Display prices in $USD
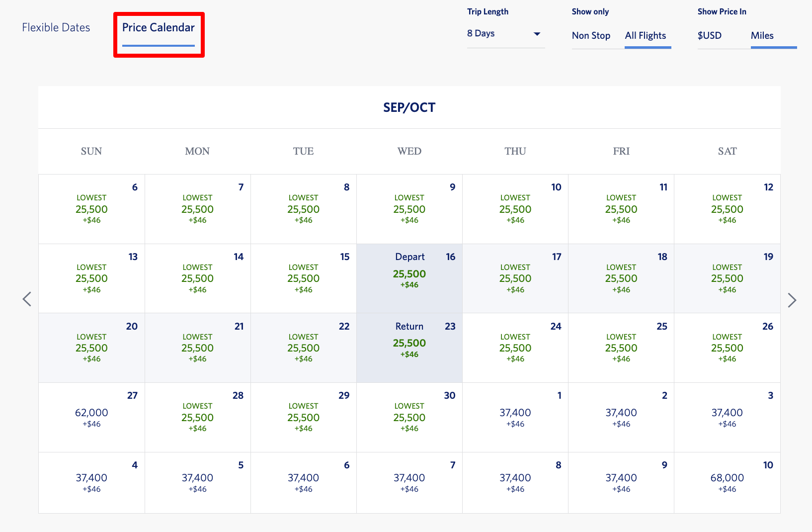This screenshot has height=532, width=812. [710, 36]
